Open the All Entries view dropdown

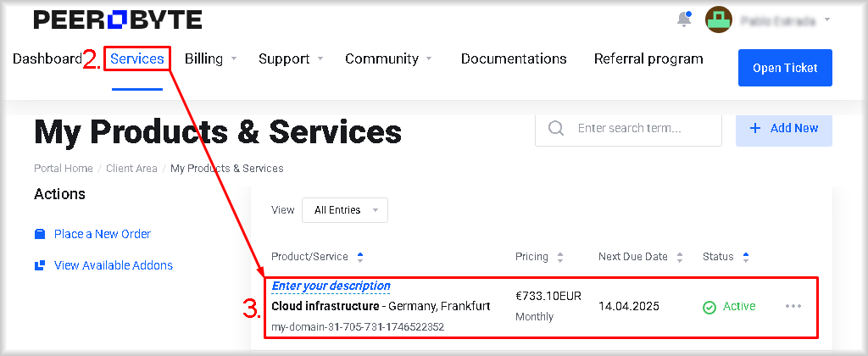[x=344, y=210]
